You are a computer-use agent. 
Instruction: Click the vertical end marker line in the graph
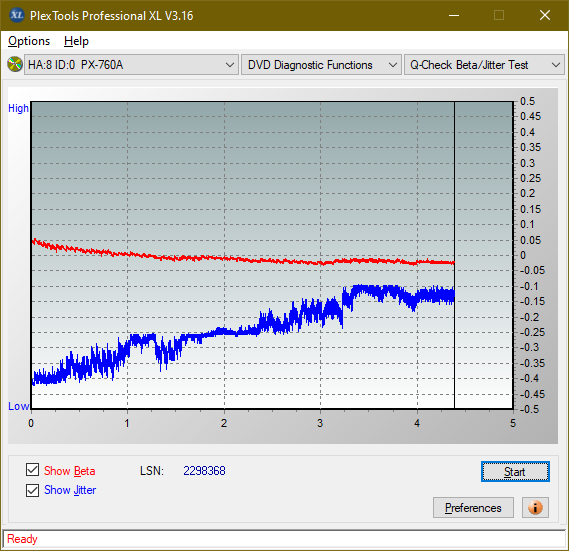(x=454, y=255)
